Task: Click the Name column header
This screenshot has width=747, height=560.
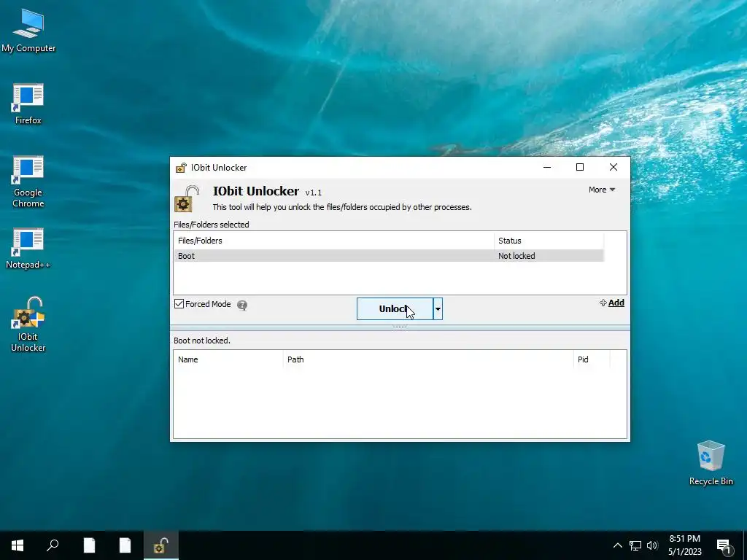Action: [x=228, y=359]
